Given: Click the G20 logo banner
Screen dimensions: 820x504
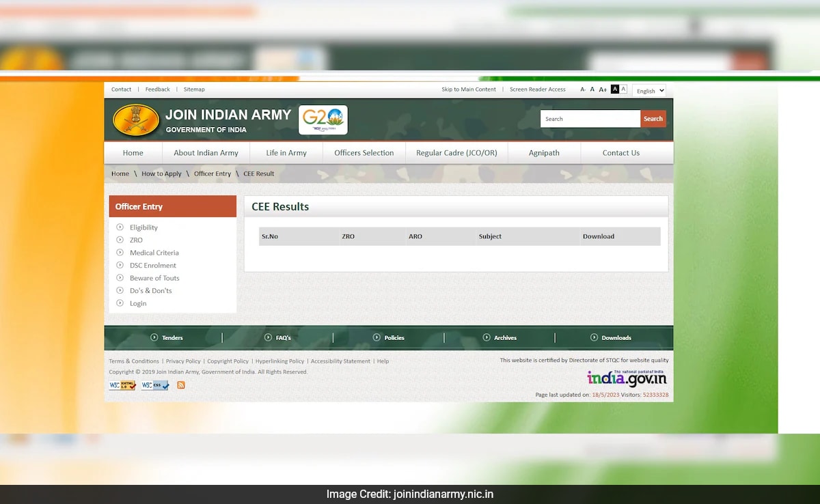Looking at the screenshot, I should (323, 120).
